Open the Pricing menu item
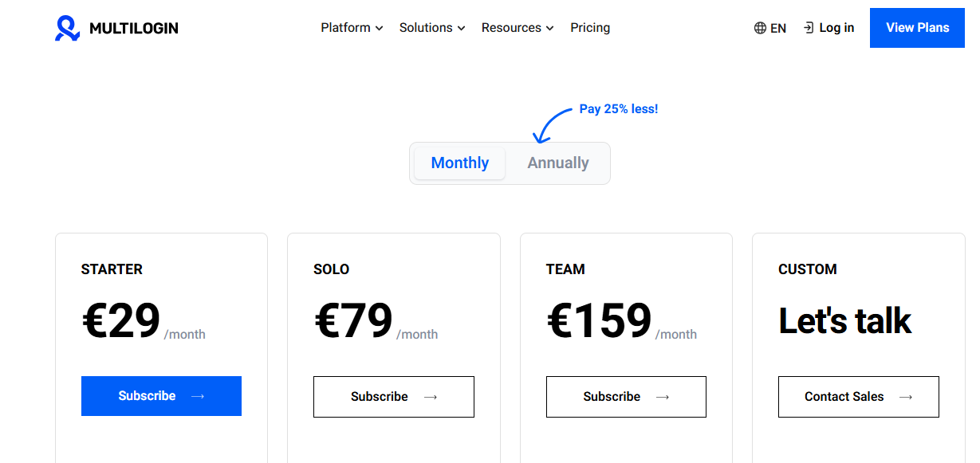Screen dimensions: 980x463 tap(589, 27)
